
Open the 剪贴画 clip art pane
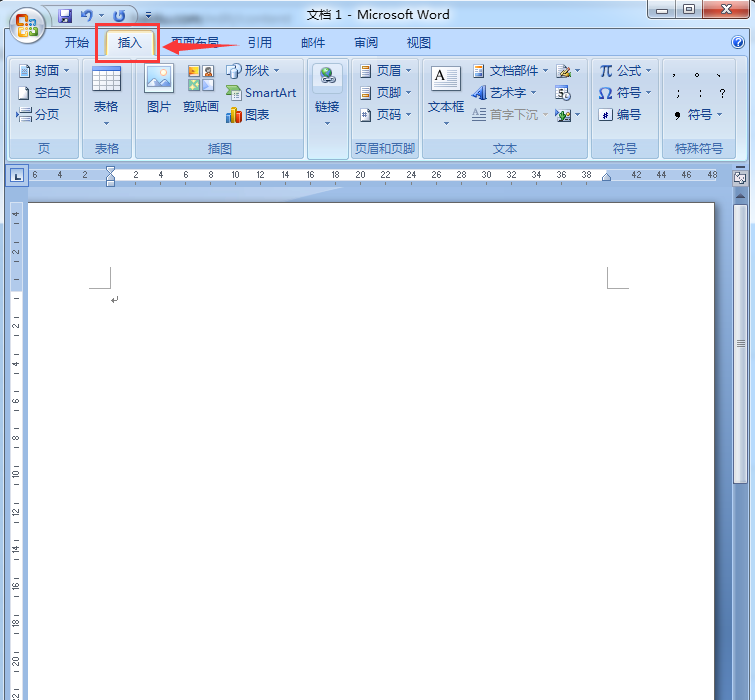(x=201, y=89)
